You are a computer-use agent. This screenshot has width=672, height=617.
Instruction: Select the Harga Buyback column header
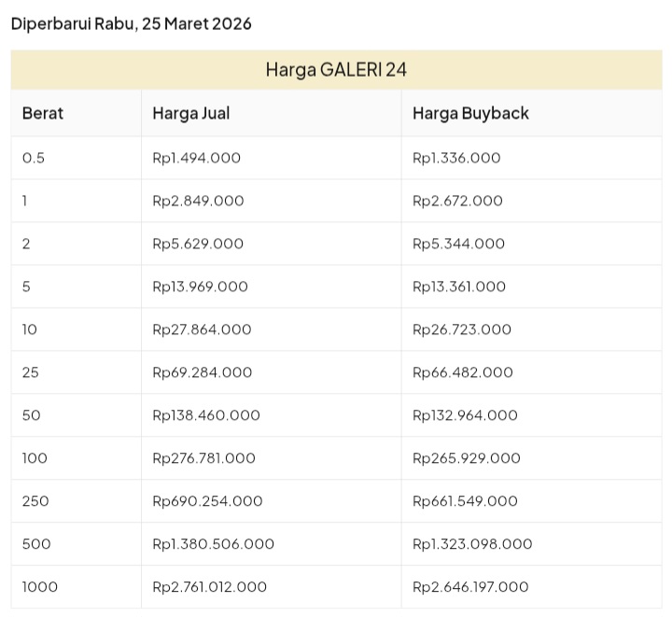470,113
